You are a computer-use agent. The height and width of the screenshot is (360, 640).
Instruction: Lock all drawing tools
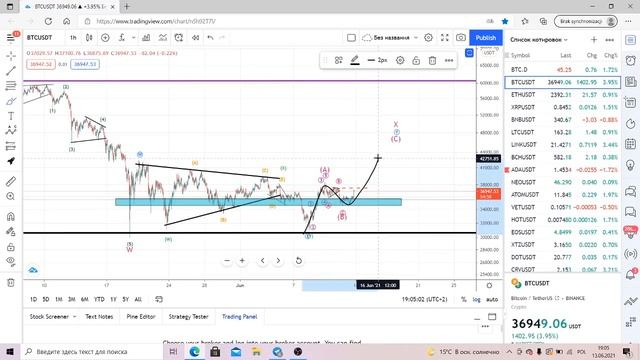pos(11,247)
